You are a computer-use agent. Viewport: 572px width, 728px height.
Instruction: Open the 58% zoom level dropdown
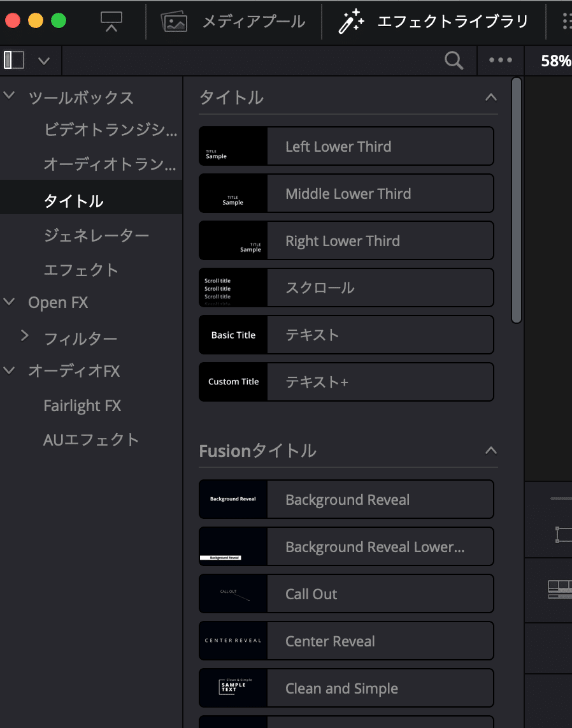tap(556, 61)
